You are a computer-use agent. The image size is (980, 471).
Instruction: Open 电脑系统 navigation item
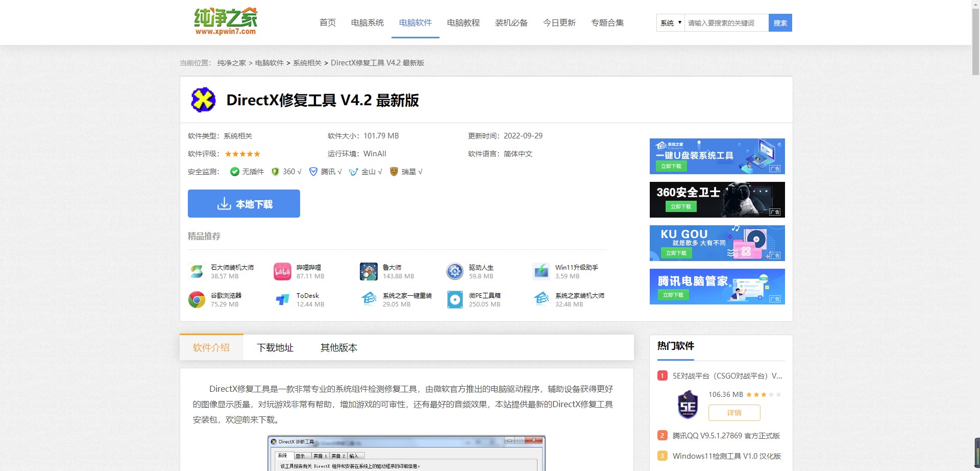coord(367,22)
